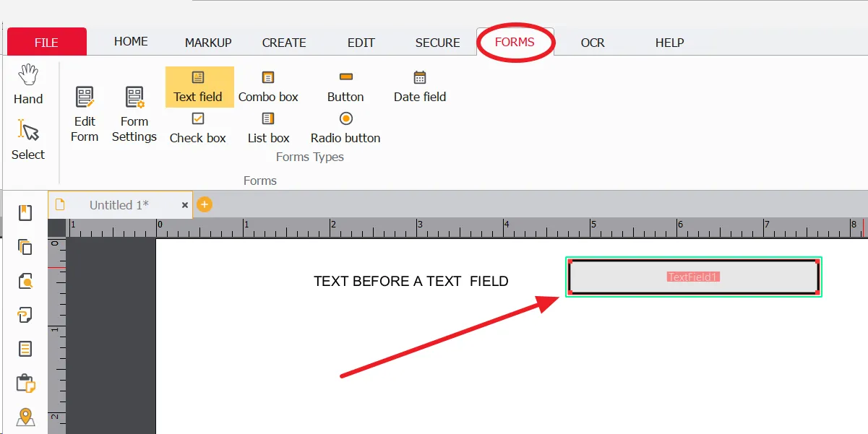Open the CREATE ribbon tab

(284, 43)
